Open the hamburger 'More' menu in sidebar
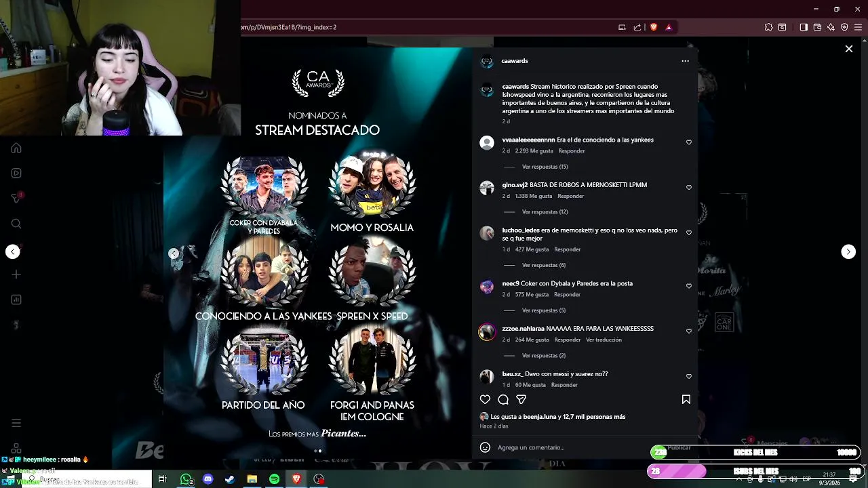 (16, 423)
